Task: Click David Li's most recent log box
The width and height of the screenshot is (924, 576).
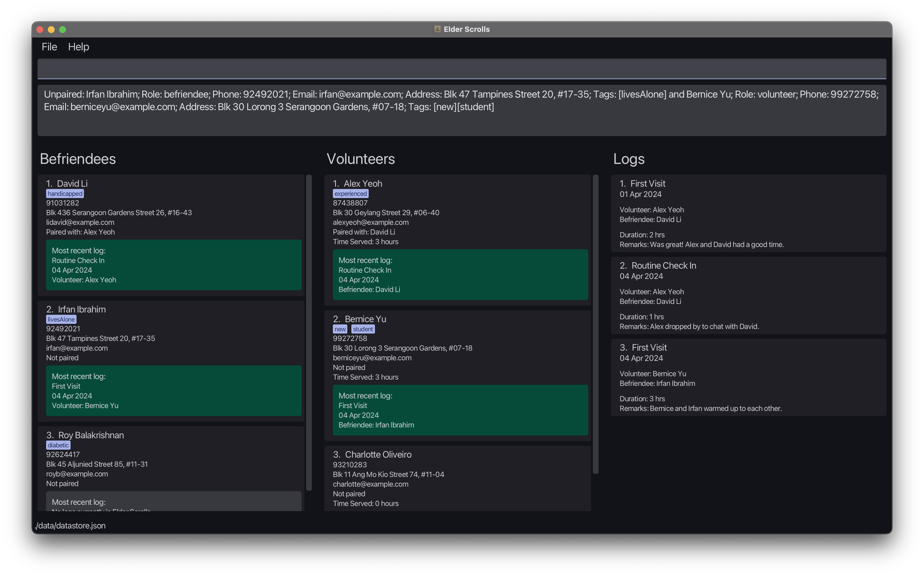Action: point(174,265)
